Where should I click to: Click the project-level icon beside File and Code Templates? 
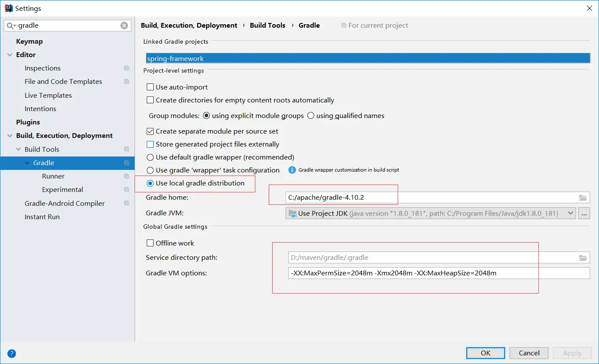[x=126, y=82]
